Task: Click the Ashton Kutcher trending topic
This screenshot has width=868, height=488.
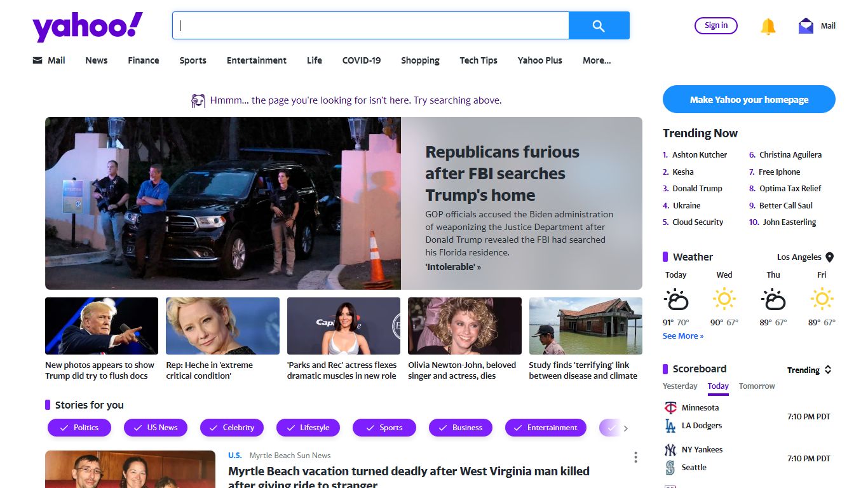Action: [700, 154]
